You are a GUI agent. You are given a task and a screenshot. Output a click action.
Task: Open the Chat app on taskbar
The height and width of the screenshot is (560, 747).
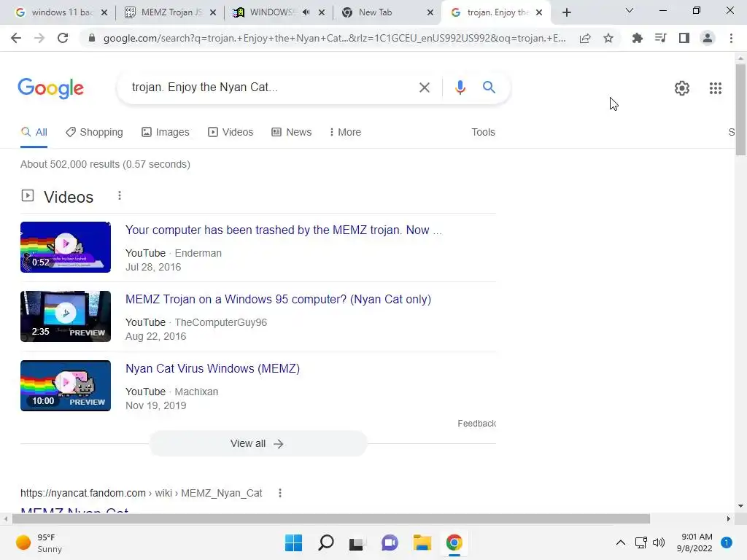(390, 542)
